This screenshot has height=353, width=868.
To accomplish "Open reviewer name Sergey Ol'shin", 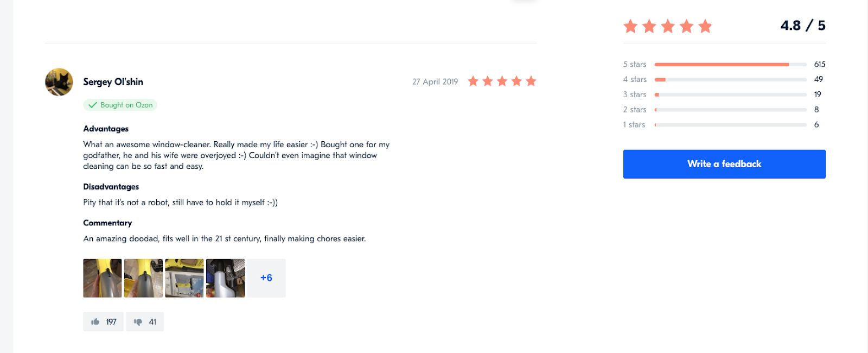I will [113, 82].
